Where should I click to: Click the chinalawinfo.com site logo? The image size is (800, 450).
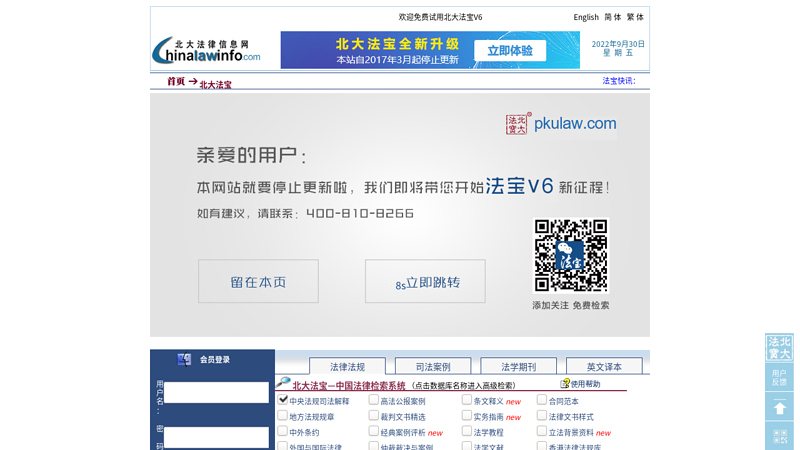tap(207, 51)
